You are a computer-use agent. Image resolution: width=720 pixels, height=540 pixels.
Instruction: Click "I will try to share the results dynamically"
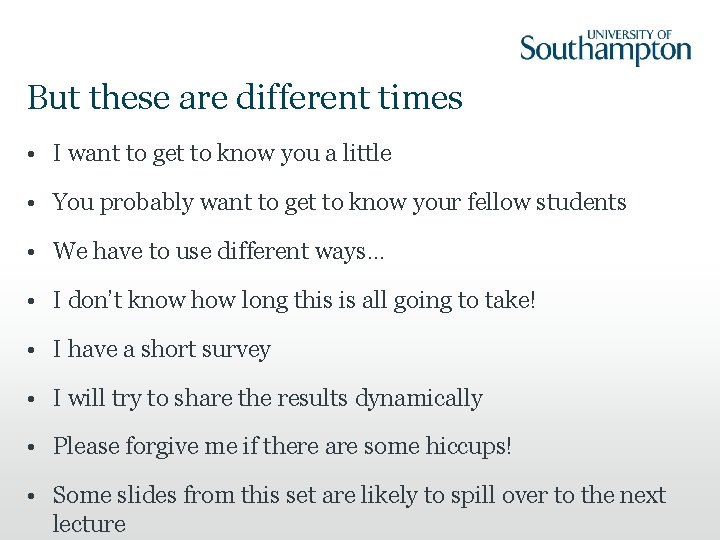pyautogui.click(x=267, y=398)
